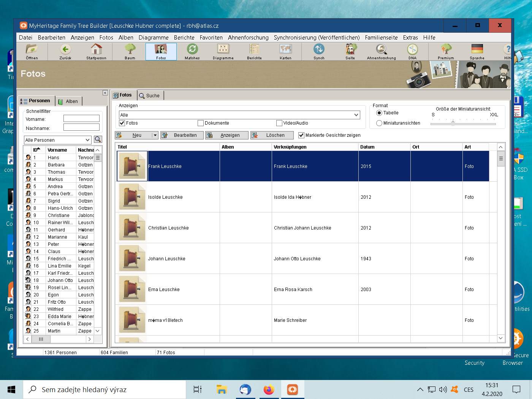Viewport: 532px width, 399px height.
Task: Open Firefox from the Windows taskbar
Action: [269, 389]
